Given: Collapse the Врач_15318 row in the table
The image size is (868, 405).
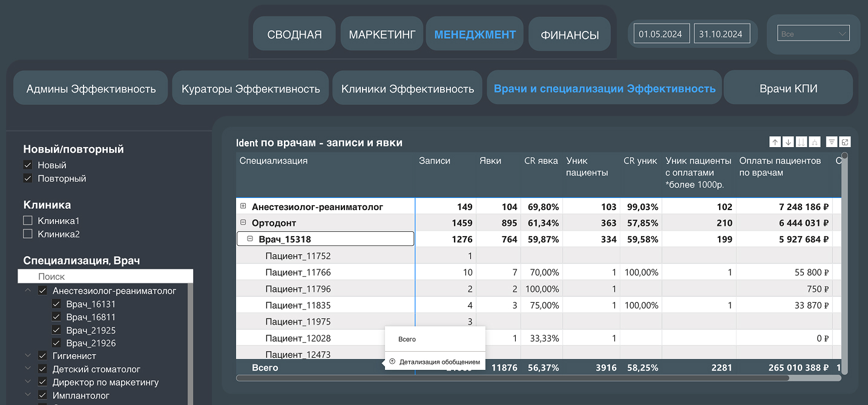Looking at the screenshot, I should click(249, 239).
